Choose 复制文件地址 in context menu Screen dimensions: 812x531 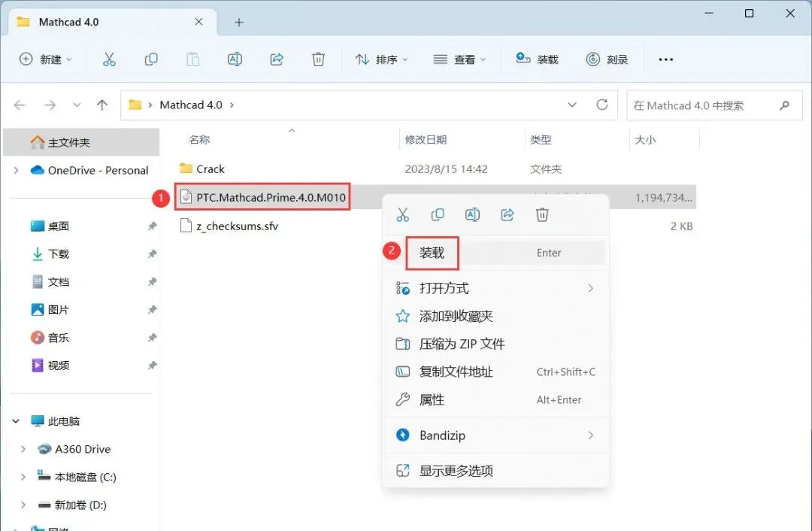[x=497, y=372]
